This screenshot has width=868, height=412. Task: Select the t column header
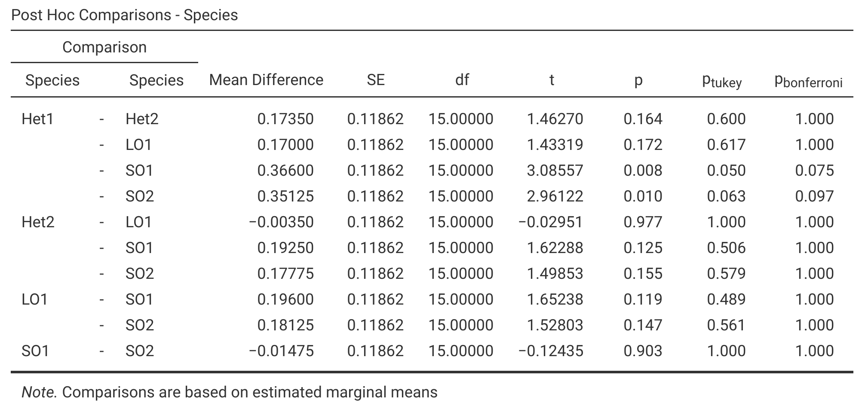pyautogui.click(x=552, y=80)
